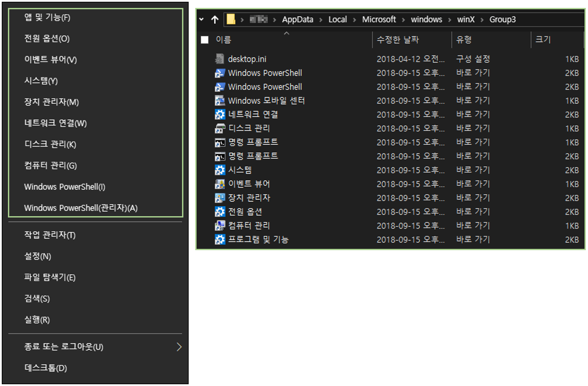Go to AppData in the address breadcrumb

[298, 19]
